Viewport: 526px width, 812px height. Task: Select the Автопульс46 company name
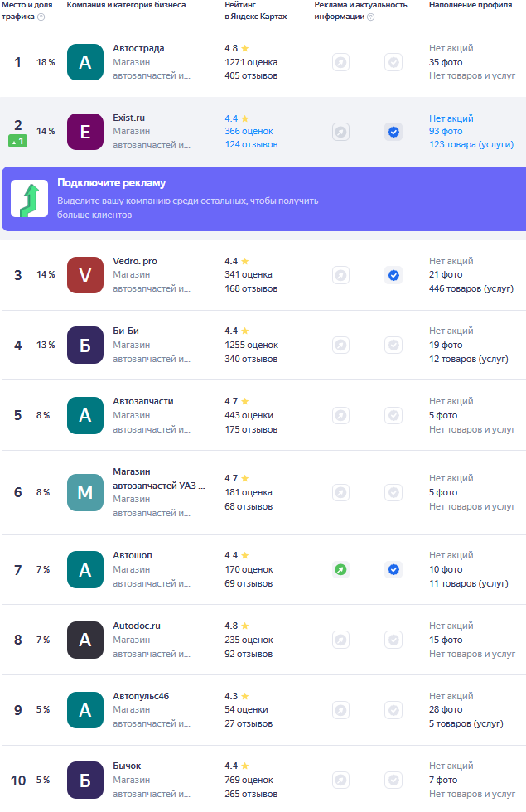pyautogui.click(x=141, y=695)
